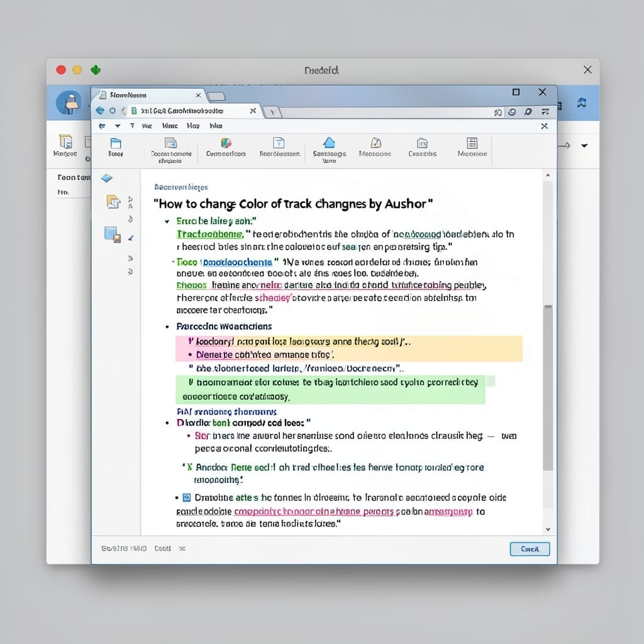Click the magnifier icon at address bar right
This screenshot has width=644, height=644.
[528, 112]
